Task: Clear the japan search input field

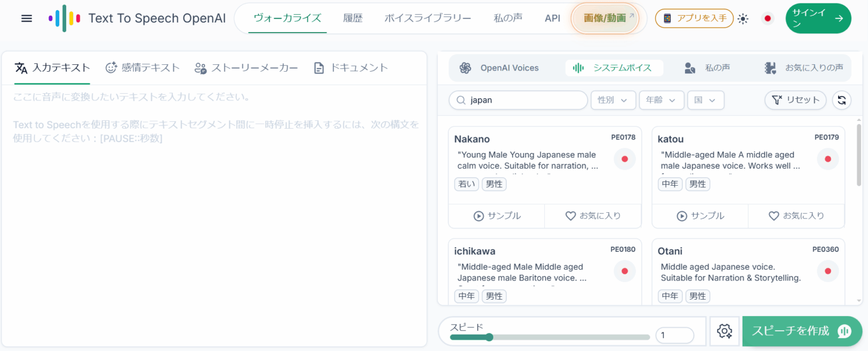Action: (x=518, y=100)
